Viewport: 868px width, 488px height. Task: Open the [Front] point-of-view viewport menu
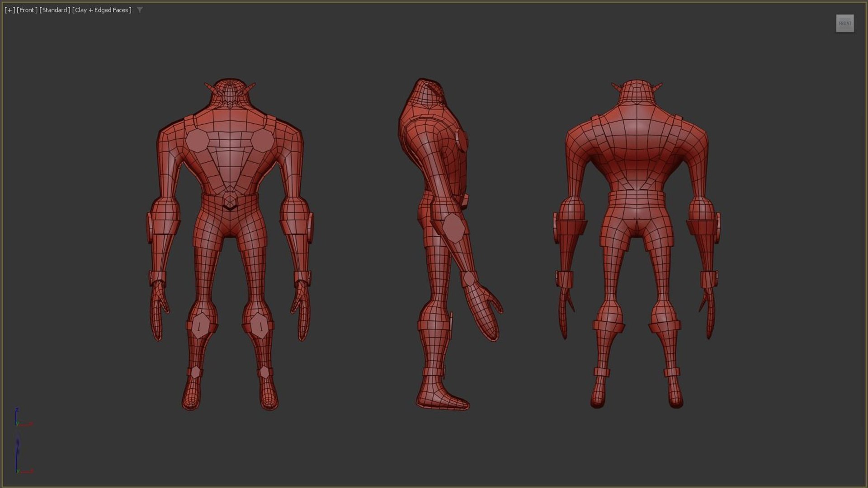point(27,10)
